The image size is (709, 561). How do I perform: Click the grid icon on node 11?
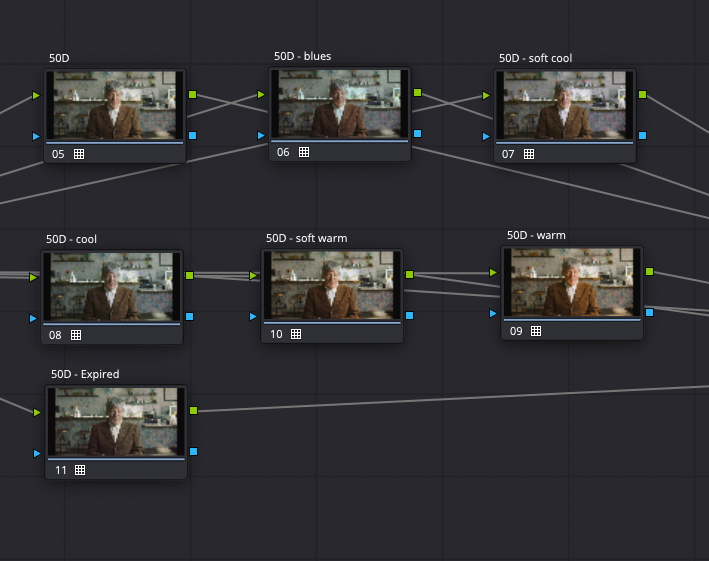click(x=80, y=469)
